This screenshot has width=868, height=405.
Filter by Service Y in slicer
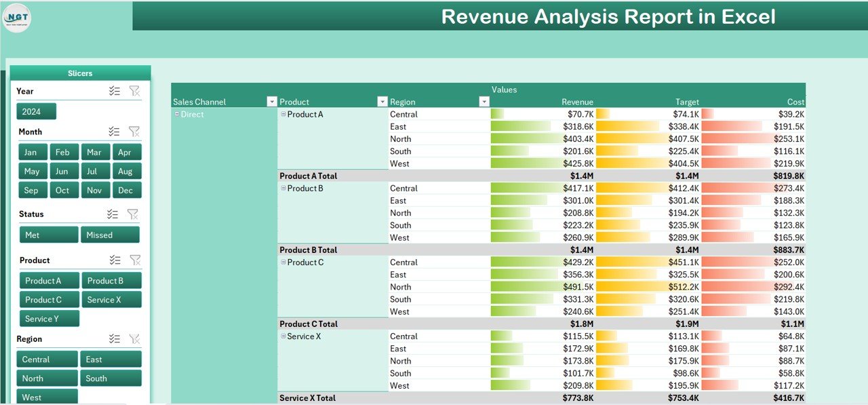50,318
